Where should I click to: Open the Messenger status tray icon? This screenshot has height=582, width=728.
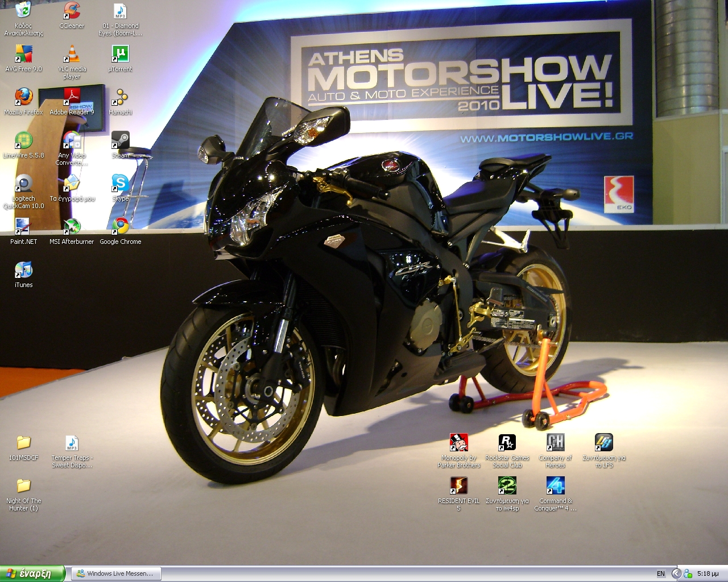[688, 573]
